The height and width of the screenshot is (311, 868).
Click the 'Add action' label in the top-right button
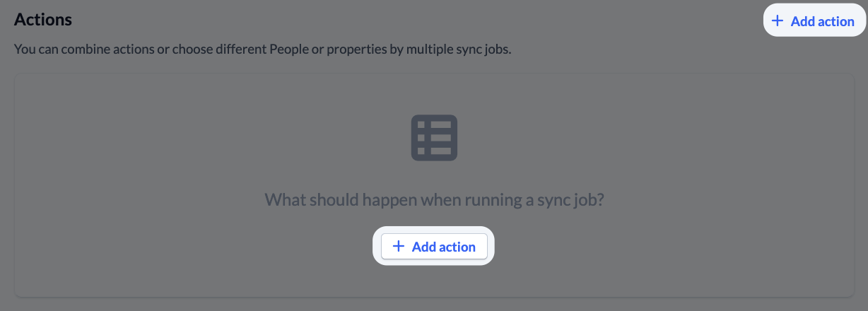pyautogui.click(x=823, y=21)
